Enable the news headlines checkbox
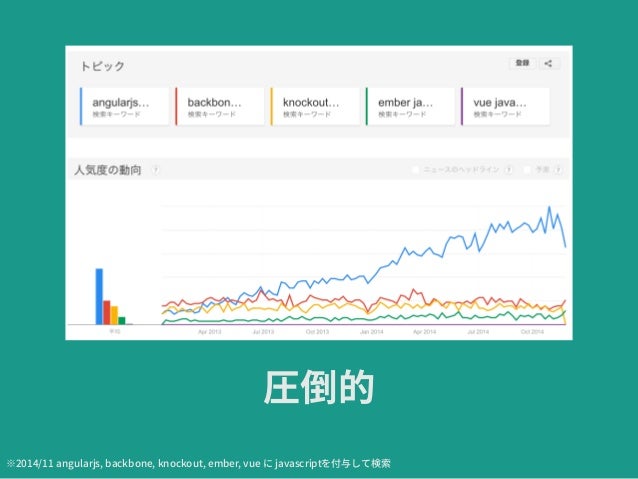638x479 pixels. click(x=415, y=169)
